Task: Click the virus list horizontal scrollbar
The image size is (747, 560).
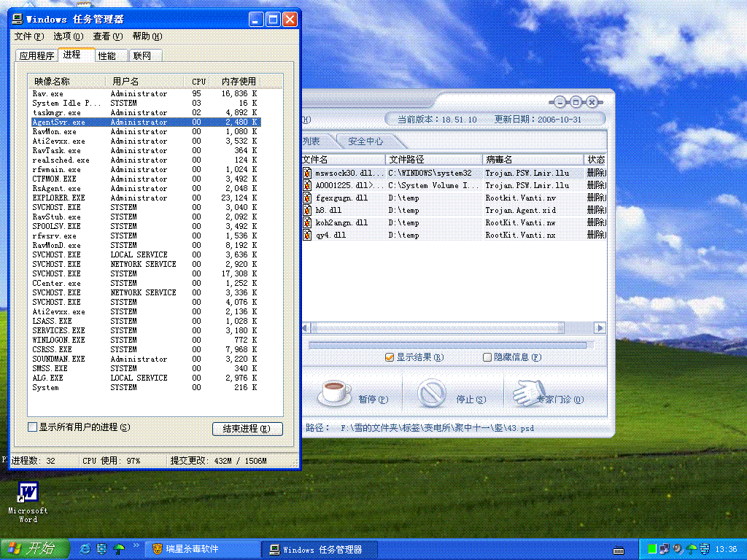Action: 452,328
